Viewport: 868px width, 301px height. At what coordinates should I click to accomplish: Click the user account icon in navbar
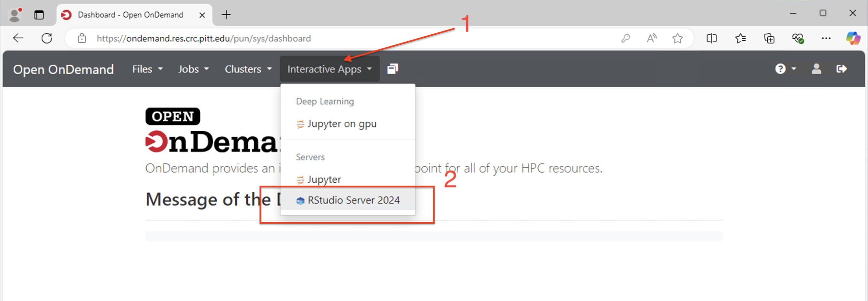click(816, 69)
